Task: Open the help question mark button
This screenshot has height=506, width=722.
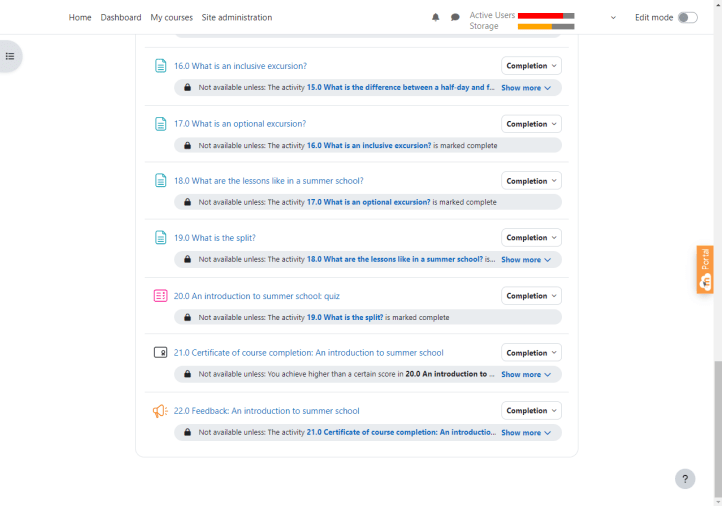Action: click(x=685, y=479)
